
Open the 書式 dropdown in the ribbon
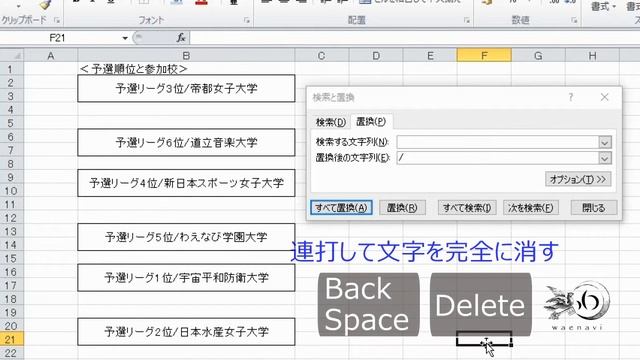pos(603,7)
